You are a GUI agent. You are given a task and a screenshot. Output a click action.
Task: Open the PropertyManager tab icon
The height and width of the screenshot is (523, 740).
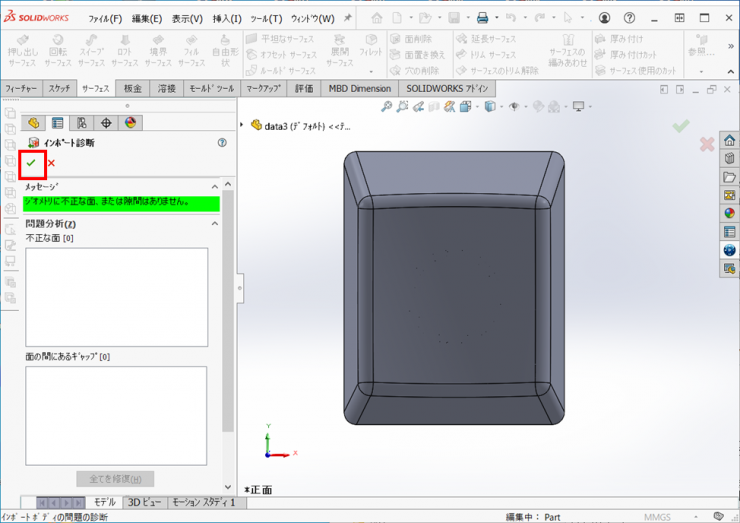tap(58, 123)
